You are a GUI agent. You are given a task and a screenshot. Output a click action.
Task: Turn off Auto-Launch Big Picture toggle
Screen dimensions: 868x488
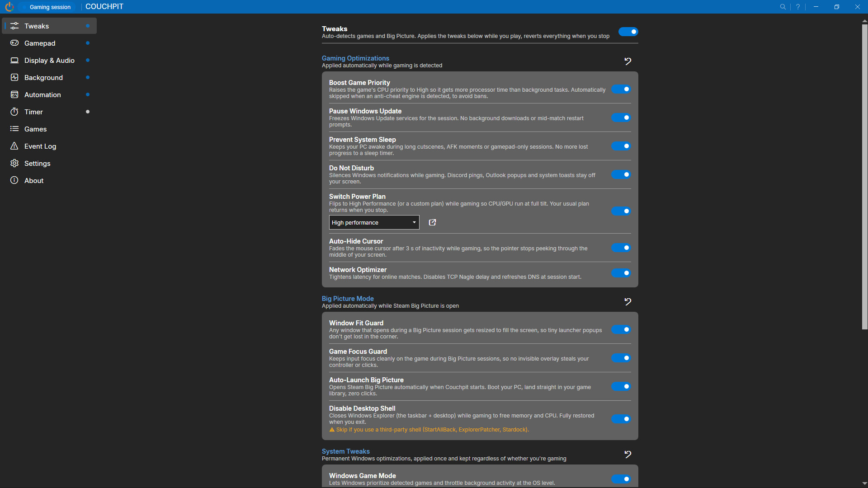[x=621, y=386]
